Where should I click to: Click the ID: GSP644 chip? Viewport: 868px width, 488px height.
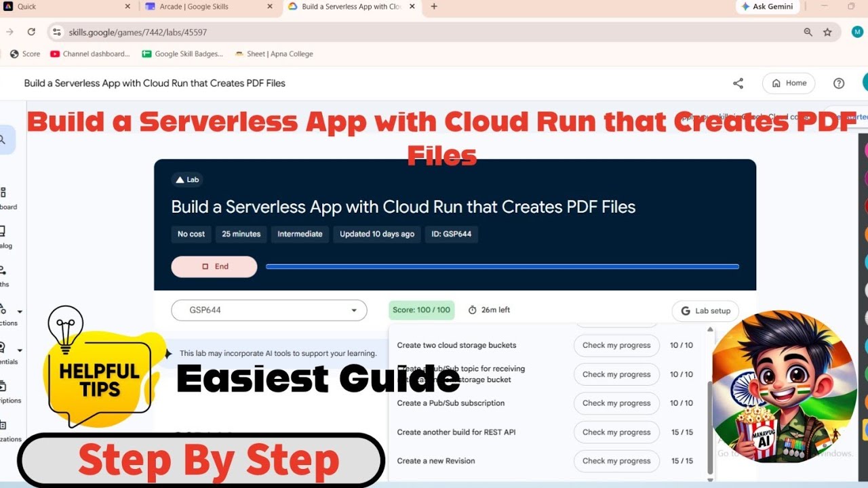[x=452, y=234]
